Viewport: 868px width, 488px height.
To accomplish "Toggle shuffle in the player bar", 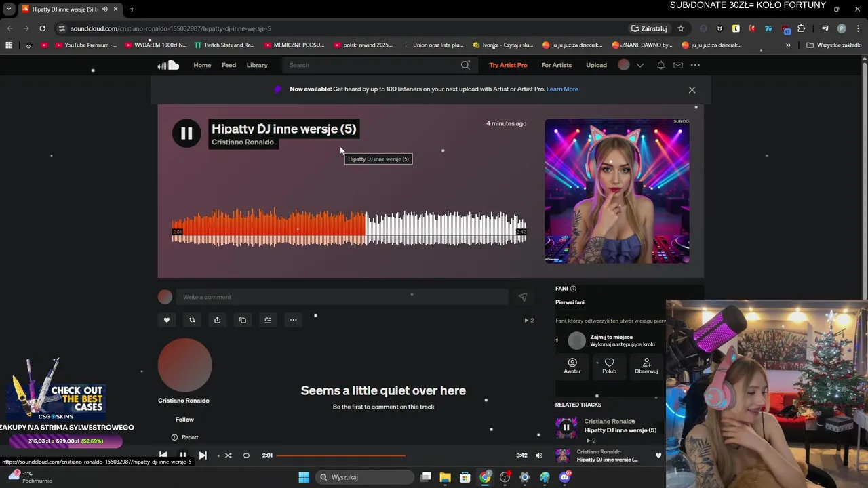I will 228,455.
